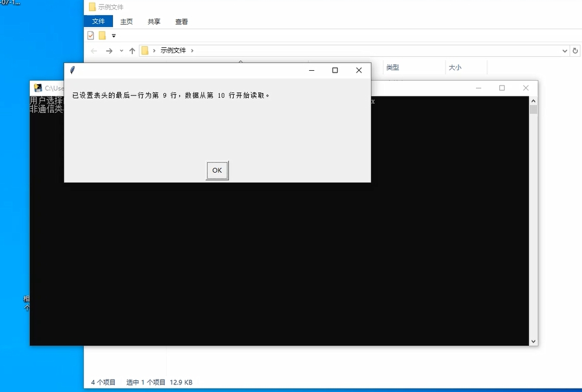
Task: Expand the quick access toolbar customize arrow
Action: pos(114,36)
